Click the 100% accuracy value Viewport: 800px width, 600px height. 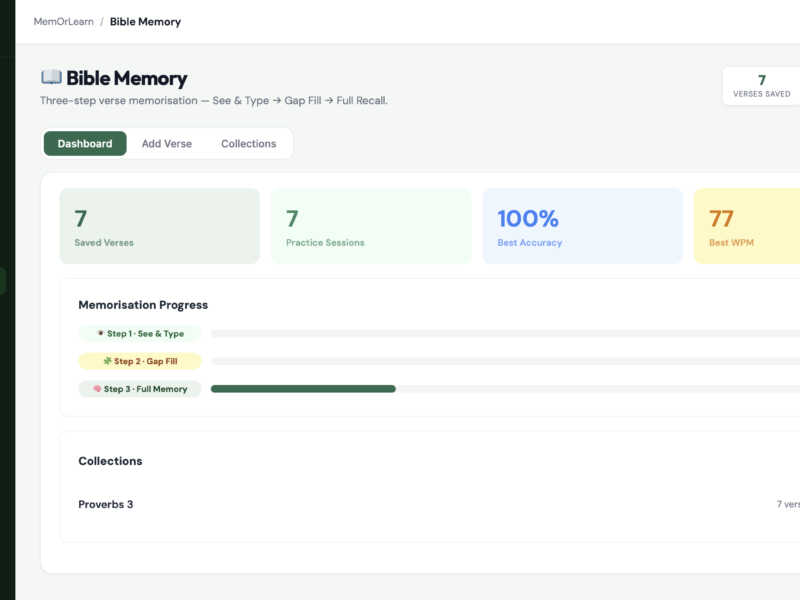528,218
